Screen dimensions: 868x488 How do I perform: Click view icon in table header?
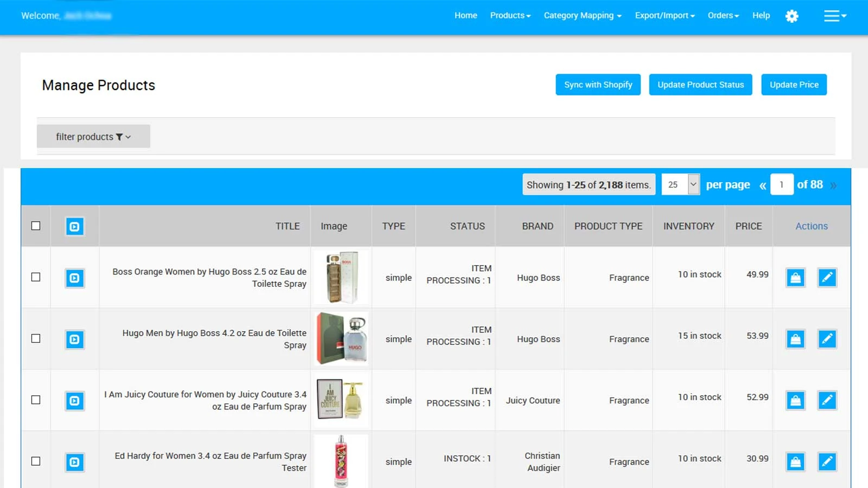75,227
